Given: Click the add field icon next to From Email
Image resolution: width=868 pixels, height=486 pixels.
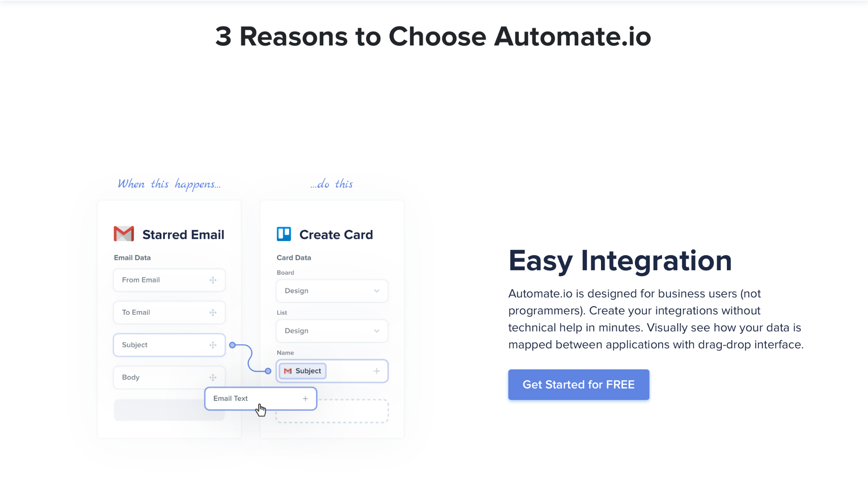Looking at the screenshot, I should tap(213, 279).
